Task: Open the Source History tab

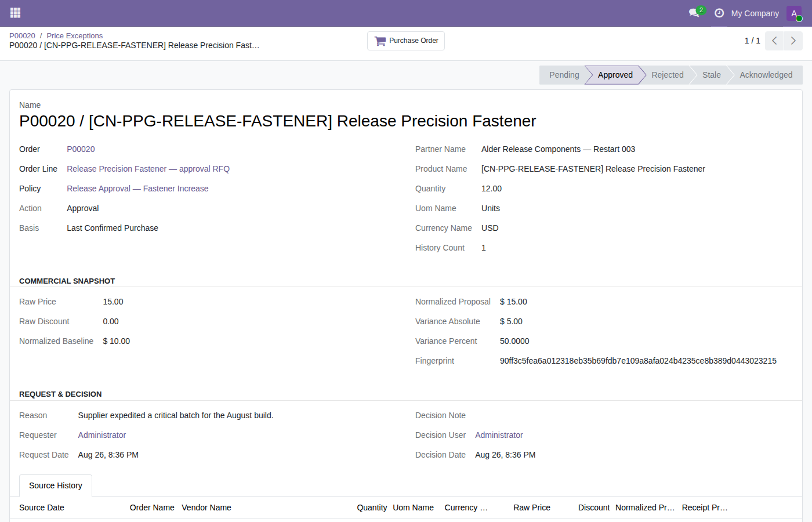Action: [56, 485]
